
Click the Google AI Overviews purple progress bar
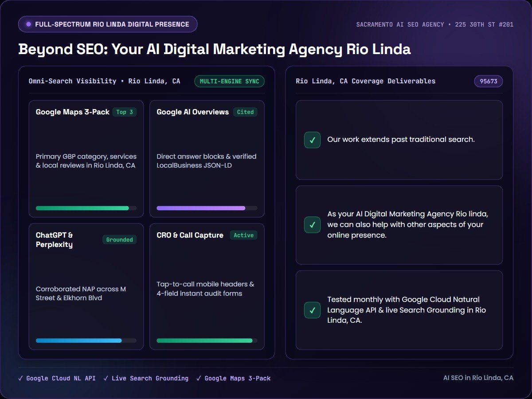click(x=207, y=208)
